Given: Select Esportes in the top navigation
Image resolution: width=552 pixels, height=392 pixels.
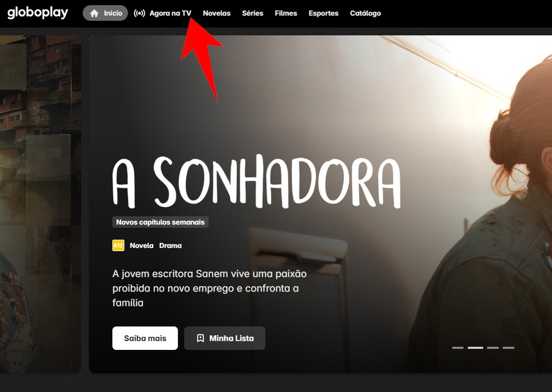Looking at the screenshot, I should click(x=324, y=13).
